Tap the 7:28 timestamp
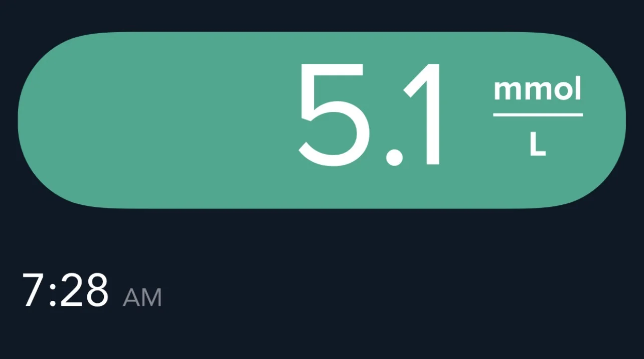 (x=65, y=290)
